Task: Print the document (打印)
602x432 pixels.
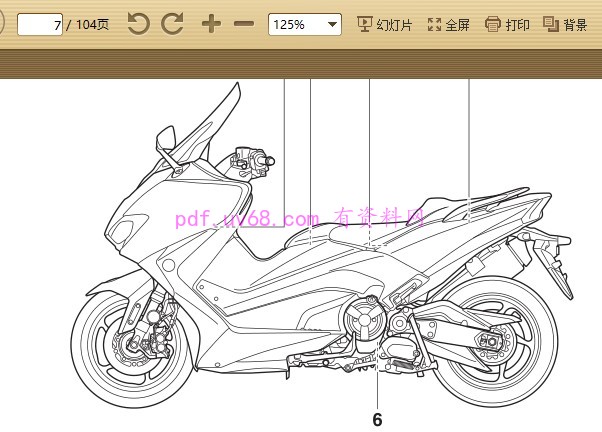Action: click(507, 25)
